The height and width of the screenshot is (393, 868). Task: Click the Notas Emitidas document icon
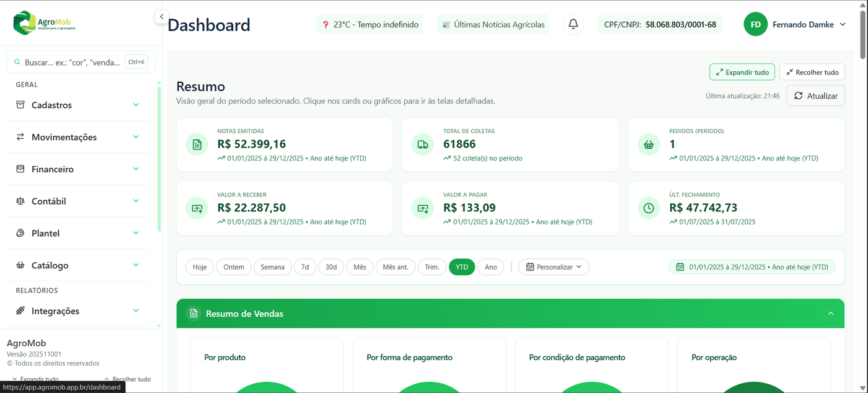197,144
